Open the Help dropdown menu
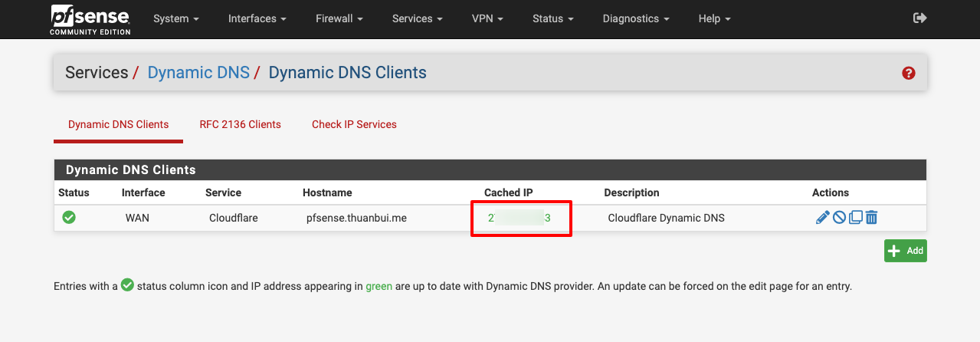 coord(714,18)
